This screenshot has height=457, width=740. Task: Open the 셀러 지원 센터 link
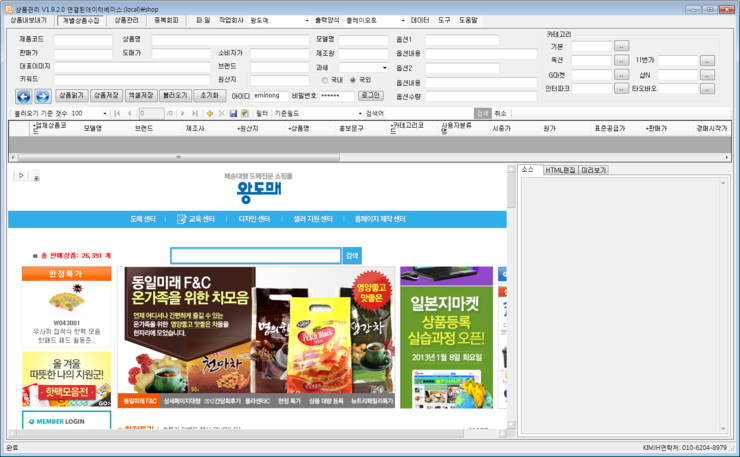pos(313,219)
